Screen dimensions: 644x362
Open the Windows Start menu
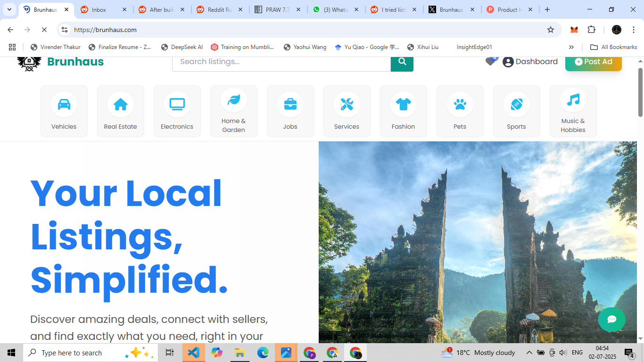[11, 353]
